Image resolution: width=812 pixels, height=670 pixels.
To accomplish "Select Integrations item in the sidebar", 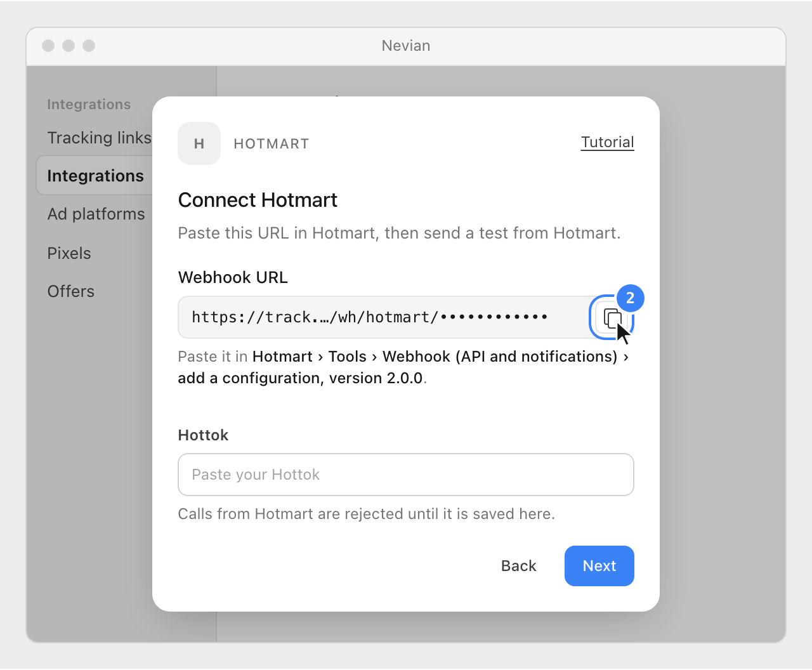I will click(x=95, y=176).
